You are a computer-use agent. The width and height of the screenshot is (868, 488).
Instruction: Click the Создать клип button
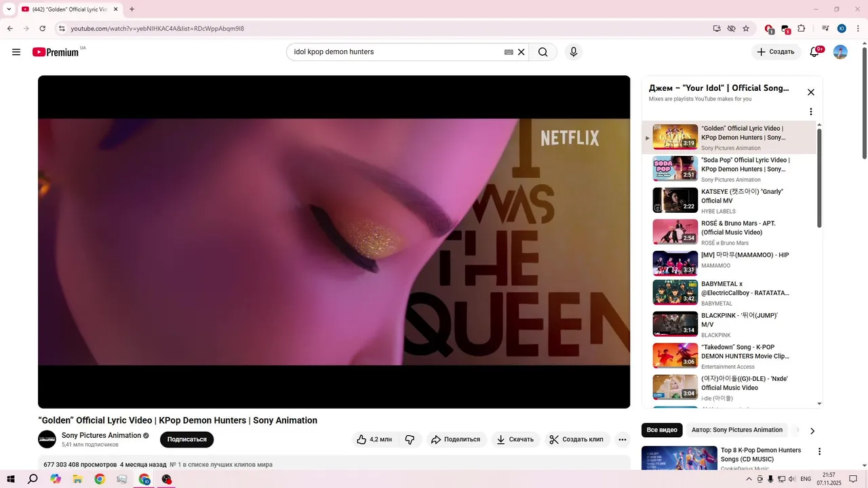coord(576,439)
